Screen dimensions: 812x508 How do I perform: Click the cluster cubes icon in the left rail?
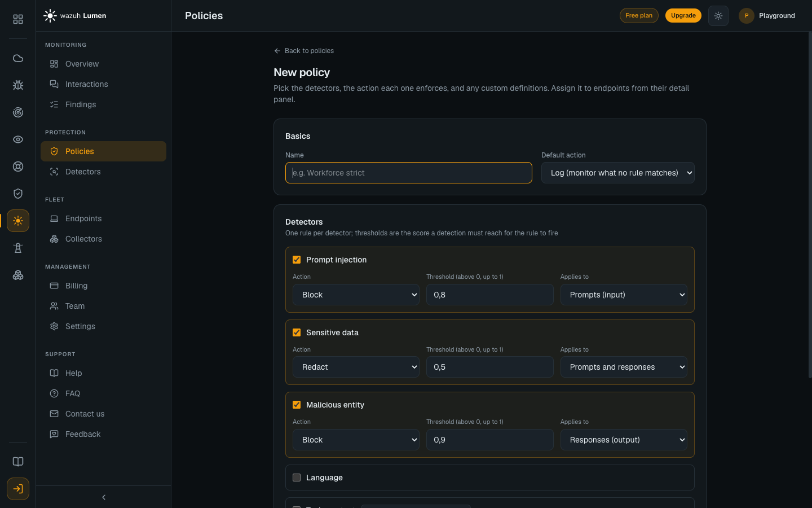tap(18, 275)
